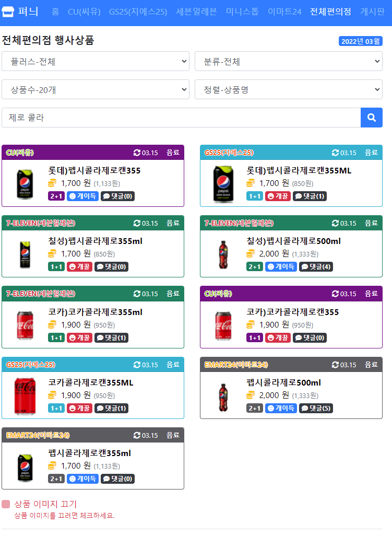Screen dimensions: 392x536
Task: Click the refresh icon in CU 펩시콜라제로캔355 header
Action: click(137, 153)
